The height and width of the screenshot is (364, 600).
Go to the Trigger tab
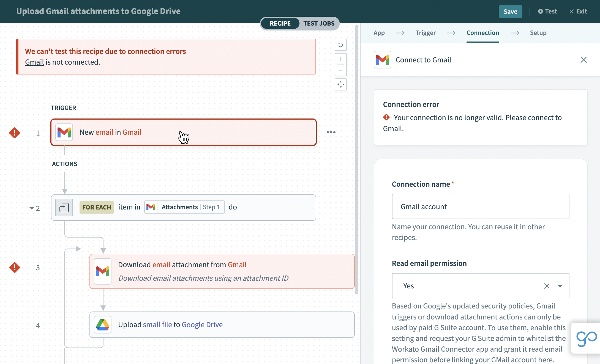coord(426,33)
